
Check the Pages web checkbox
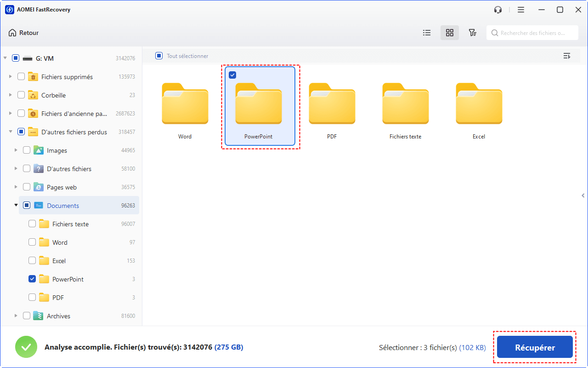(27, 187)
